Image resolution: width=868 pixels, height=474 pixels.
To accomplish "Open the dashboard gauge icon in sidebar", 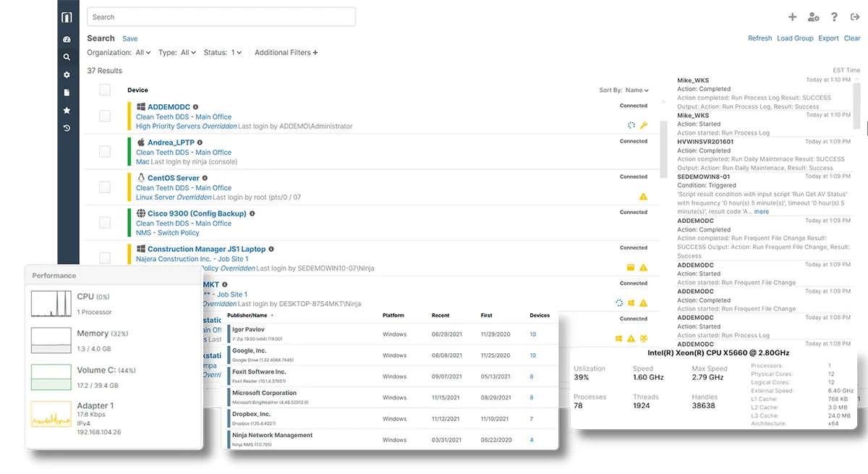I will pos(67,40).
